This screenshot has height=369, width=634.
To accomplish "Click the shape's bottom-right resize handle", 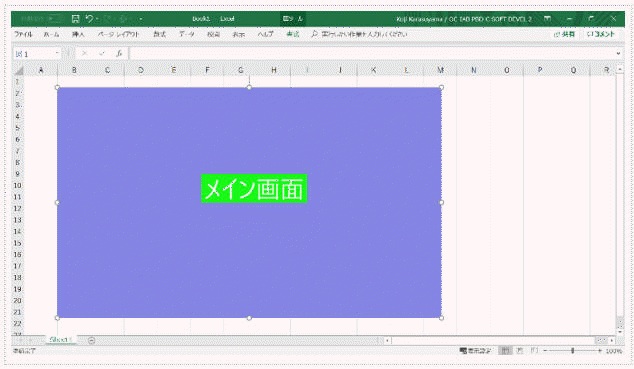I will click(x=442, y=318).
